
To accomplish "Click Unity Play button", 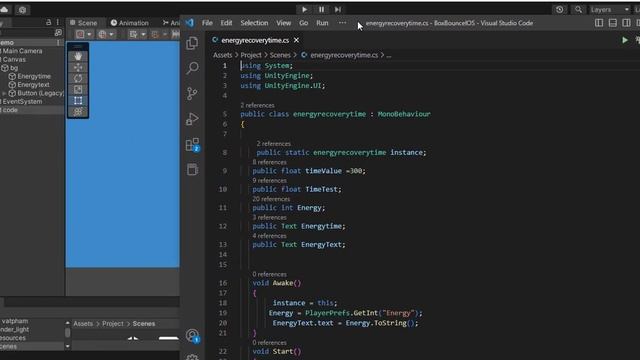I will pos(304,9).
